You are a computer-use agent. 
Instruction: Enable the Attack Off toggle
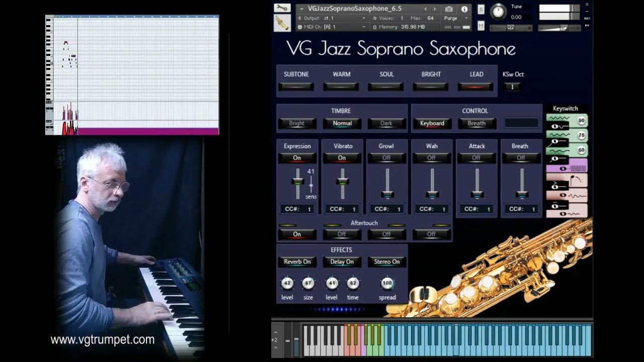[476, 158]
